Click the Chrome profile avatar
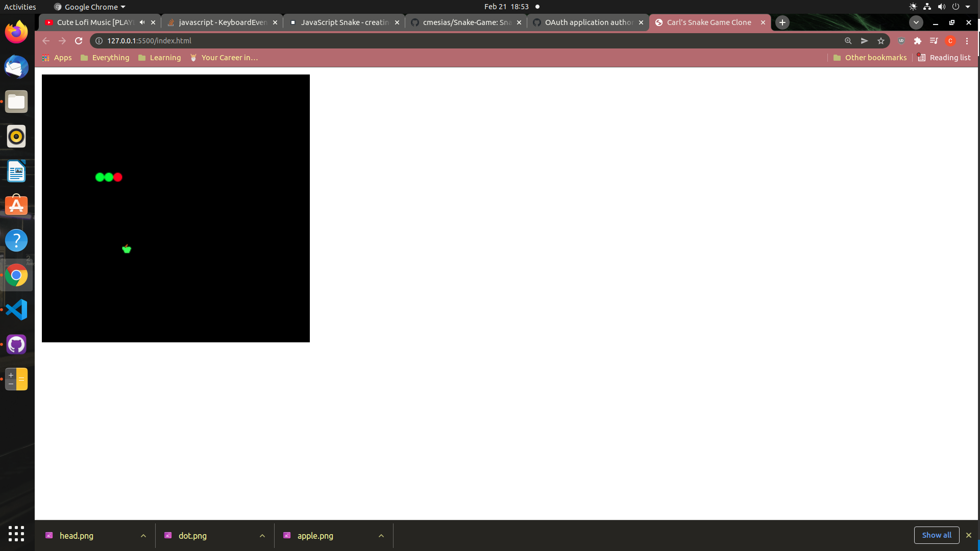Viewport: 980px width, 551px height. pyautogui.click(x=950, y=41)
